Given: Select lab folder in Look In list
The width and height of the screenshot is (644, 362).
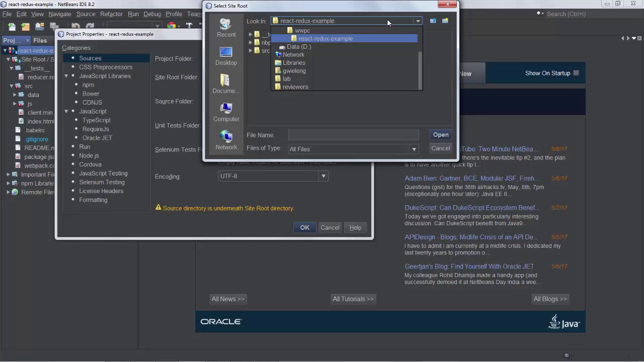Looking at the screenshot, I should (x=286, y=79).
